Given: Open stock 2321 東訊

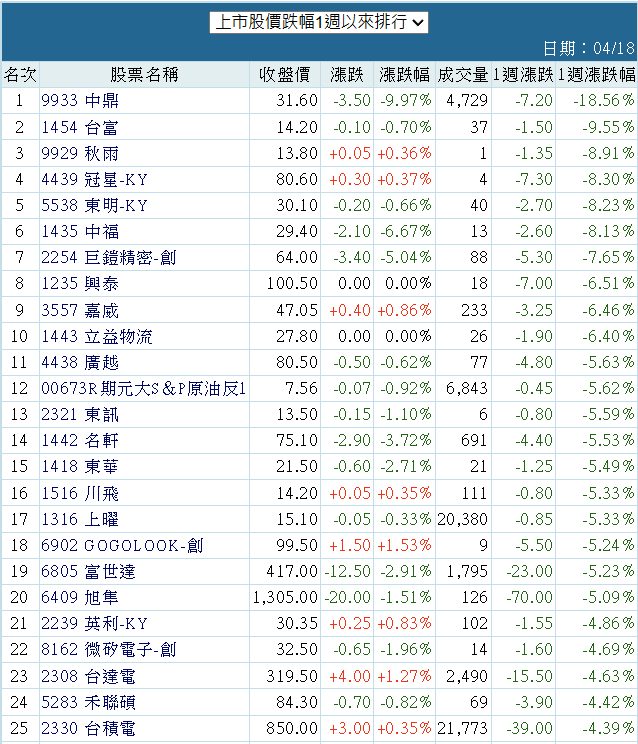Looking at the screenshot, I should [x=80, y=415].
